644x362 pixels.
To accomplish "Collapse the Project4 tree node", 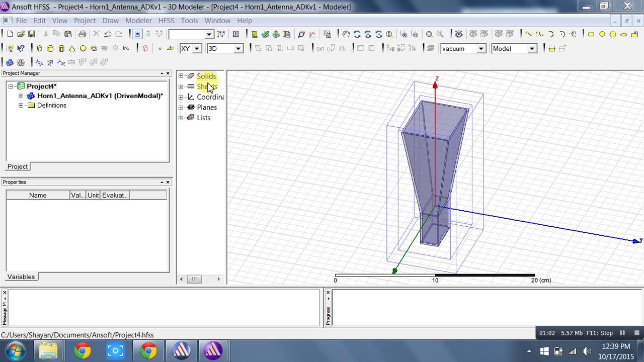I will point(11,86).
